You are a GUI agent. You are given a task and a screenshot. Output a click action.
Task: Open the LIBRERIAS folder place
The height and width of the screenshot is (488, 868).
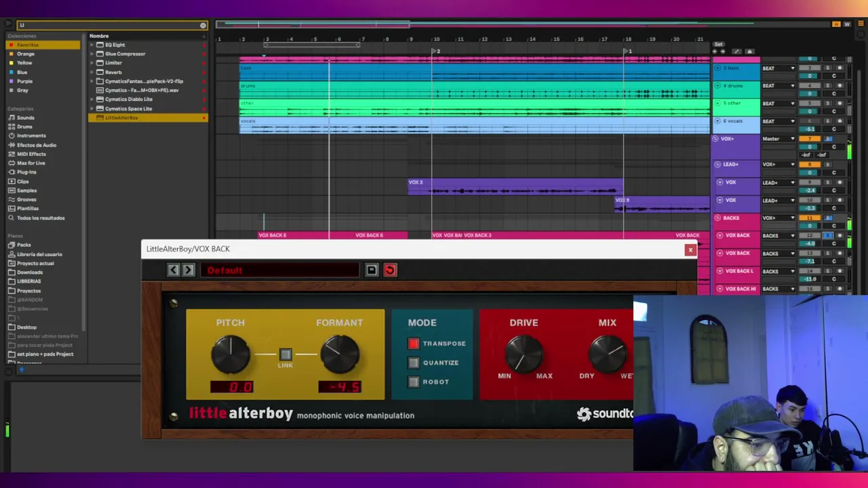28,281
